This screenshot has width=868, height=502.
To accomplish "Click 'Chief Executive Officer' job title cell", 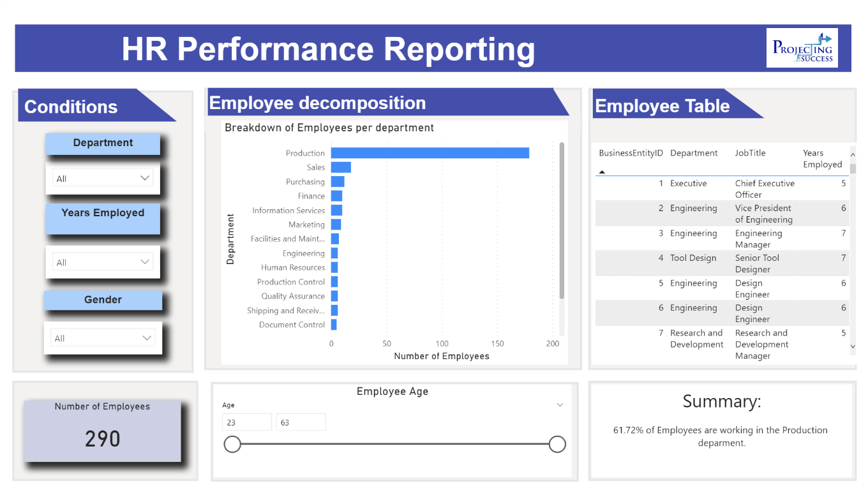I will [765, 189].
